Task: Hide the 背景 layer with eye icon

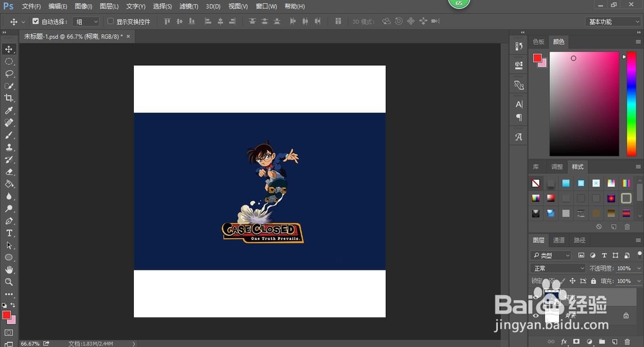Action: 536,315
